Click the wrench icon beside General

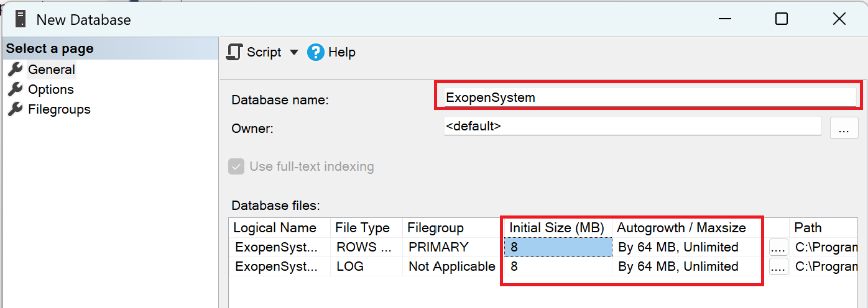click(16, 70)
